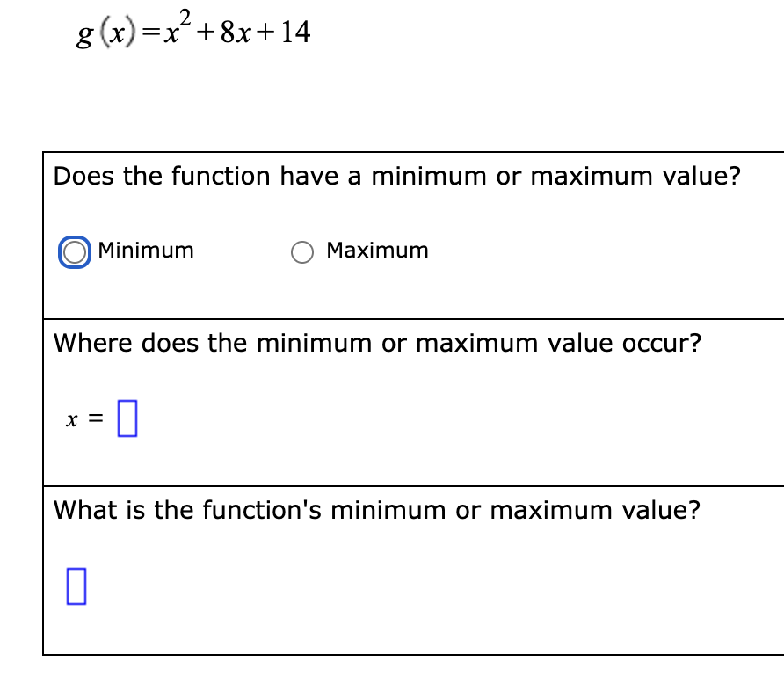The width and height of the screenshot is (784, 691).
Task: Click the Maximum label text
Action: tap(377, 251)
